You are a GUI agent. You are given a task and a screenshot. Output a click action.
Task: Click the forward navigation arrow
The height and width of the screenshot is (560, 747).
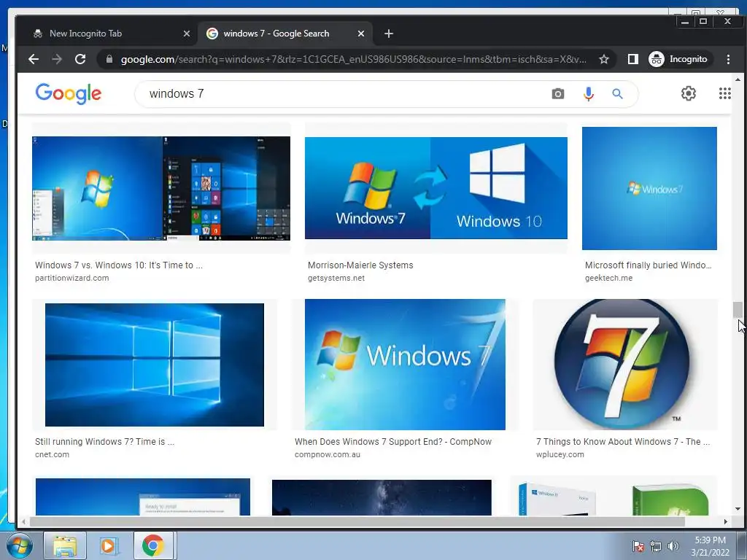click(57, 59)
